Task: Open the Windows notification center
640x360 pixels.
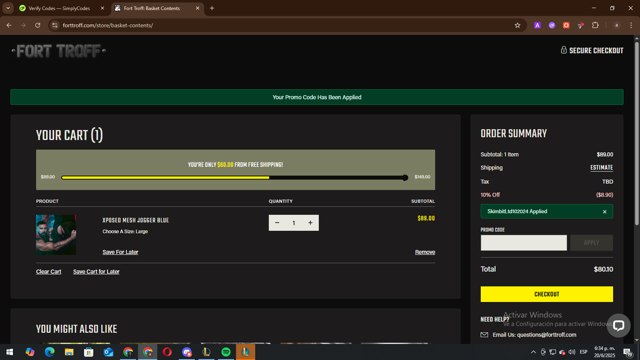Action: 627,352
